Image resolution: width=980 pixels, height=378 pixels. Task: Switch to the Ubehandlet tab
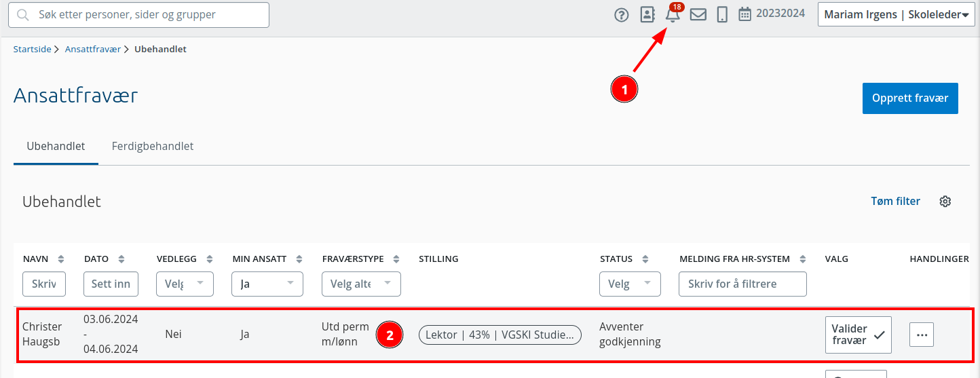56,146
